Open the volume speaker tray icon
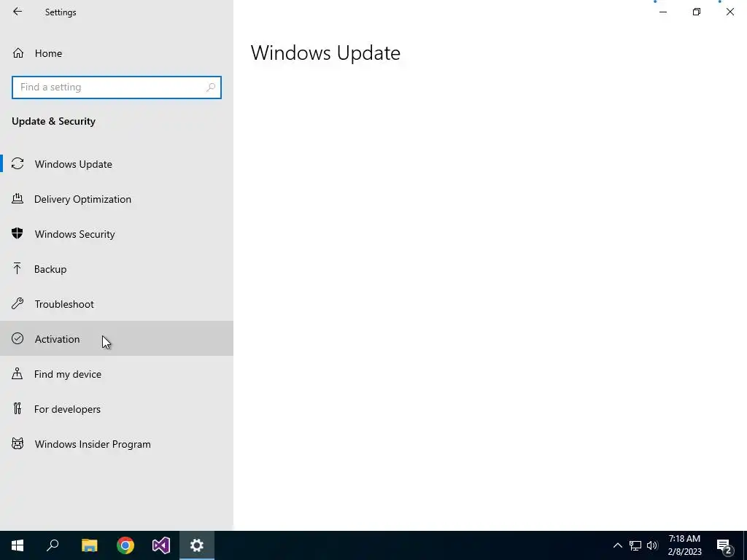Image resolution: width=747 pixels, height=560 pixels. 652,545
